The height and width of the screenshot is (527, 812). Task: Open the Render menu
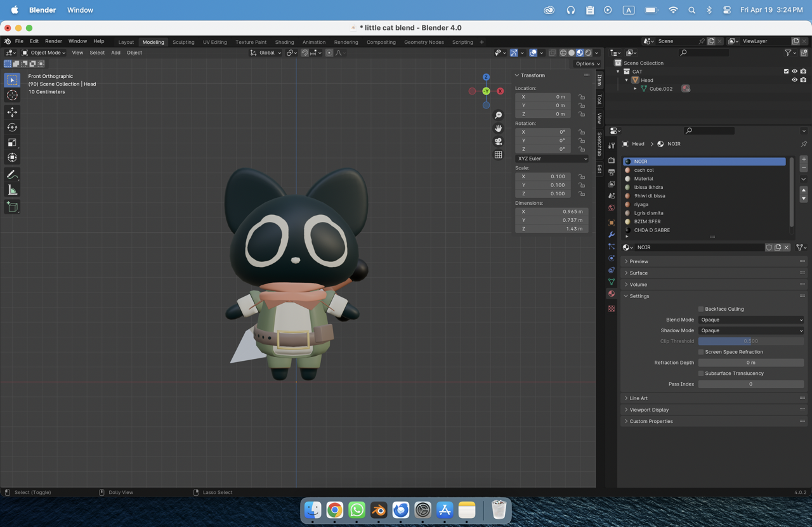pos(53,41)
